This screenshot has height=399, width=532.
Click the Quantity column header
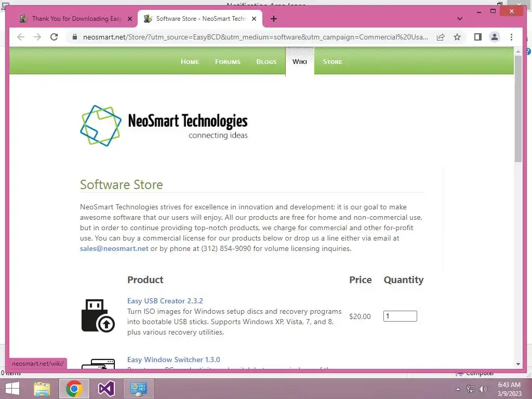(x=403, y=280)
